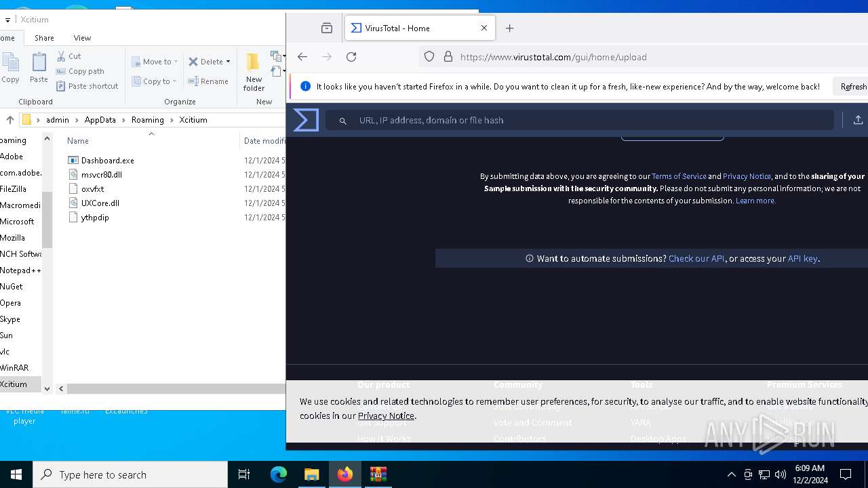Open the Delete dropdown arrow

point(228,62)
